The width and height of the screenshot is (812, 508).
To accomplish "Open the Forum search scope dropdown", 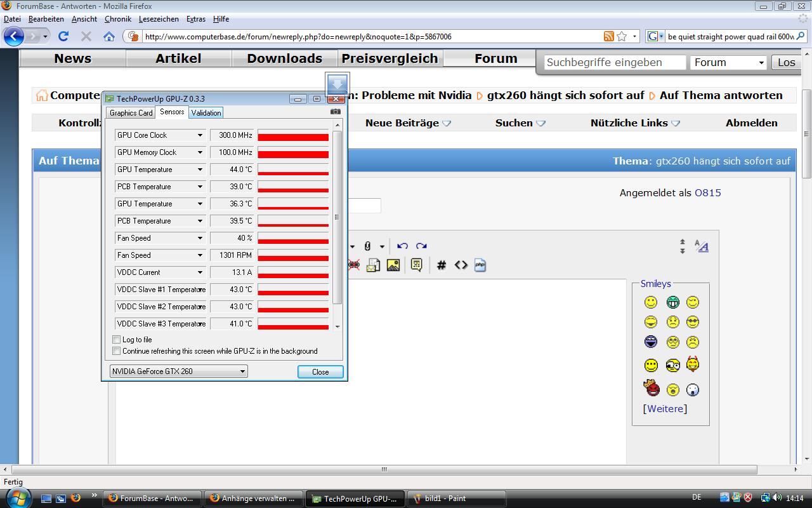I will (x=728, y=62).
